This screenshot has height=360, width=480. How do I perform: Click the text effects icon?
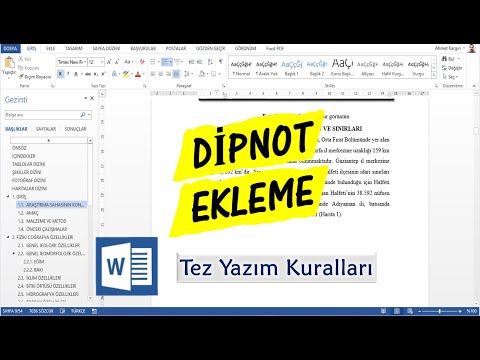pyautogui.click(x=114, y=74)
